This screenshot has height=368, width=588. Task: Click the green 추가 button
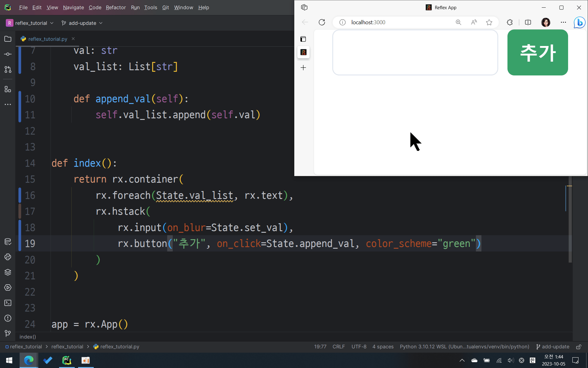tap(537, 52)
